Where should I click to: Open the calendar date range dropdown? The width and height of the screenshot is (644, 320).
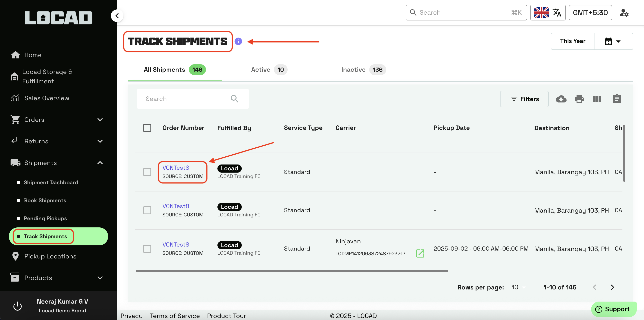(613, 42)
